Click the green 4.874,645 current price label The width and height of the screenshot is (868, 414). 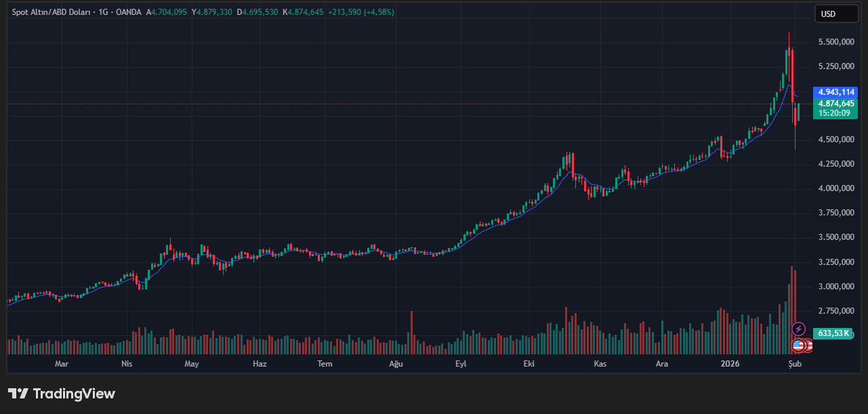836,104
